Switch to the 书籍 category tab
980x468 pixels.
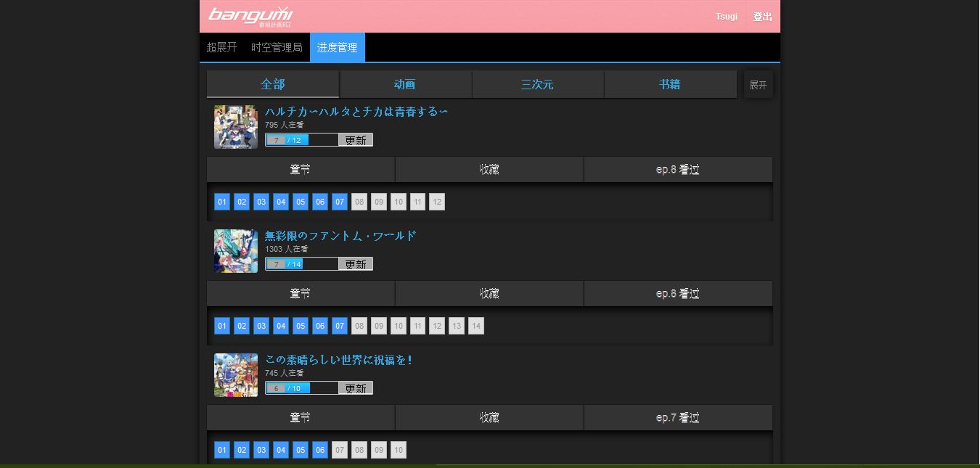tap(669, 84)
